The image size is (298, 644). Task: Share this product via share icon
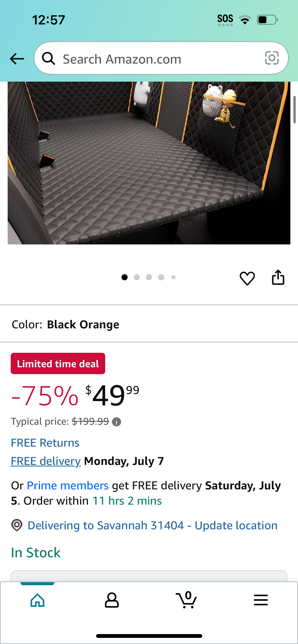point(278,277)
